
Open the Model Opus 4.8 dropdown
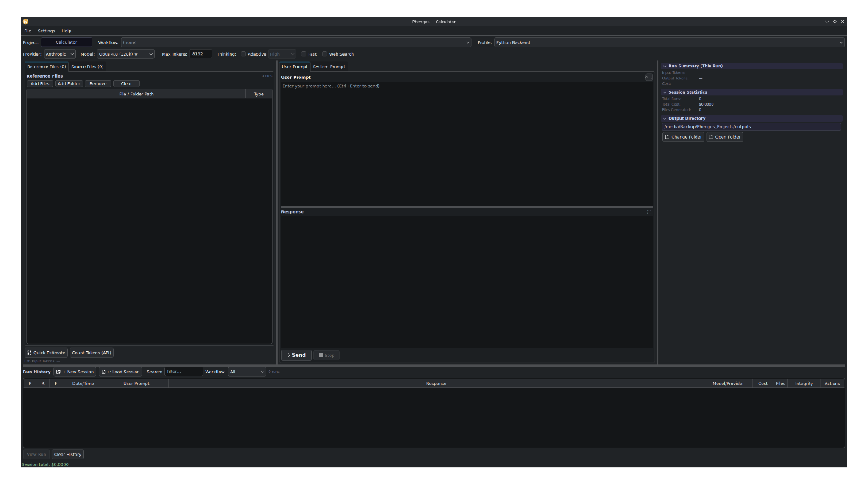[x=125, y=54]
